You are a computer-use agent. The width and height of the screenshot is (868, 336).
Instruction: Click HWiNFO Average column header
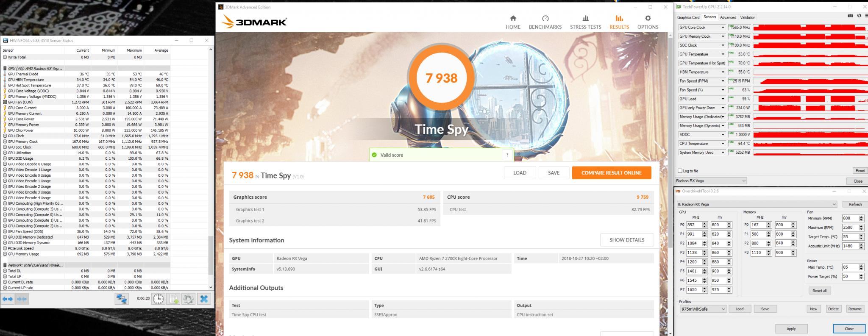[x=157, y=50]
